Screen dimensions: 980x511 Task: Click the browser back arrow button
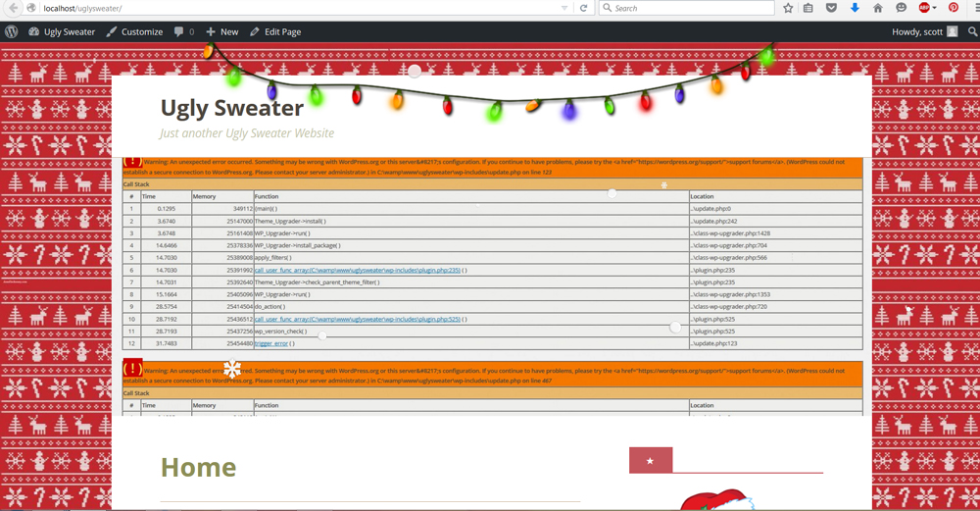[13, 8]
